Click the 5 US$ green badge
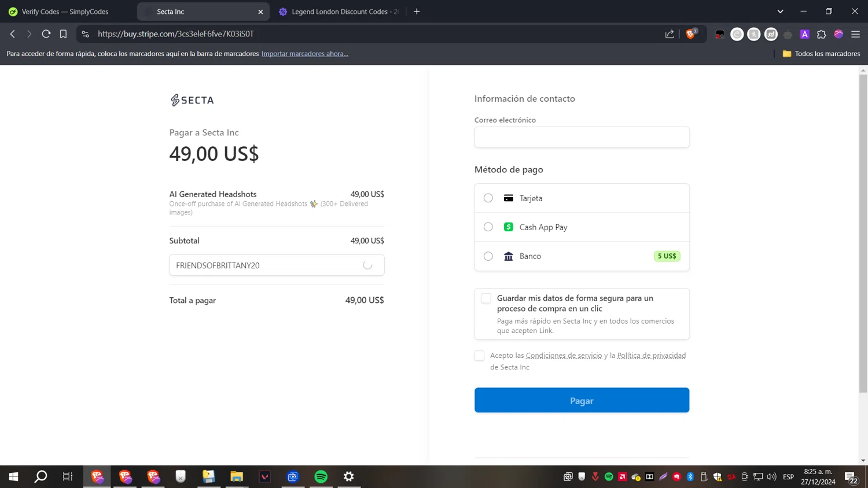Screen dimensions: 868x488 click(667, 256)
